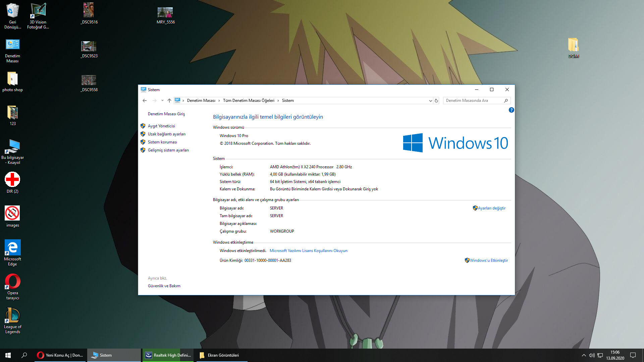
Task: Click Tüm Denetim Masası Öğeleri breadcrumb
Action: tap(248, 101)
